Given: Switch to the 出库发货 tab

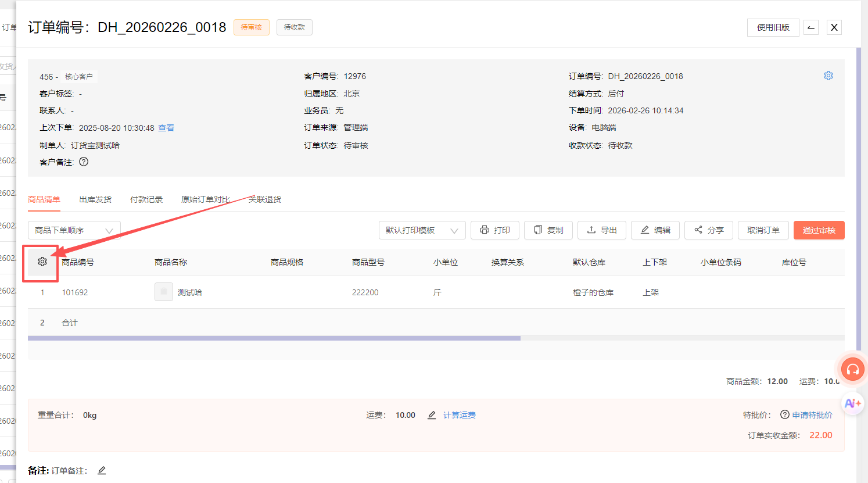Looking at the screenshot, I should tap(95, 199).
